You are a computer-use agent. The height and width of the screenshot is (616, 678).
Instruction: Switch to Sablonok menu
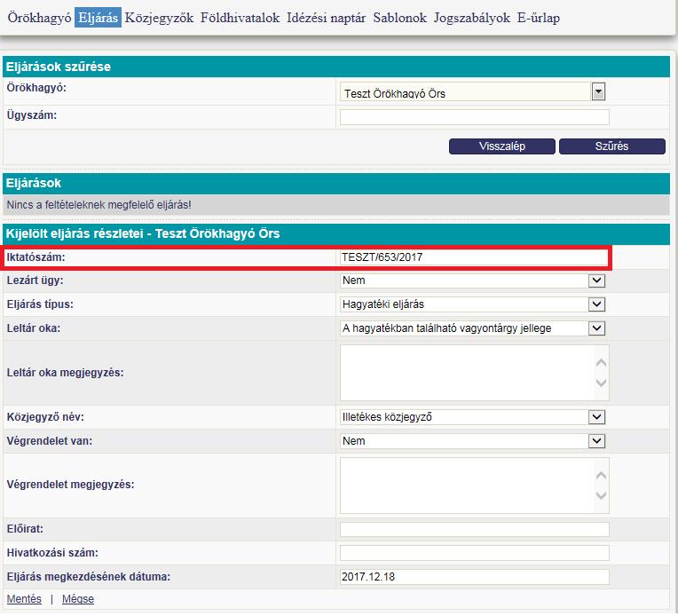point(400,18)
